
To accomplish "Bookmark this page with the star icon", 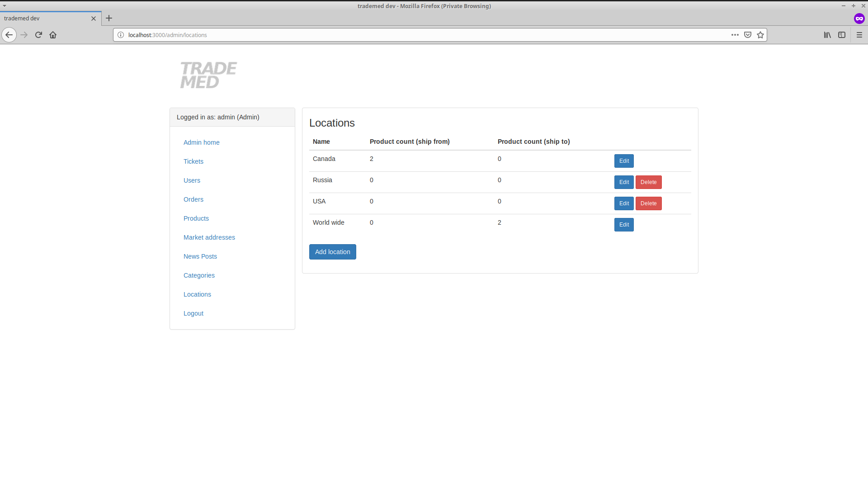I will click(760, 35).
